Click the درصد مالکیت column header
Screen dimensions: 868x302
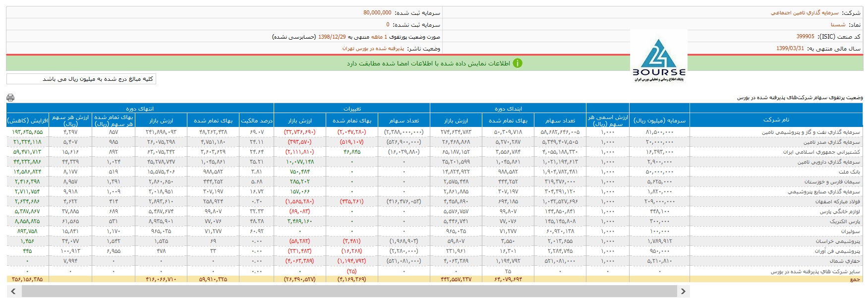pyautogui.click(x=256, y=120)
